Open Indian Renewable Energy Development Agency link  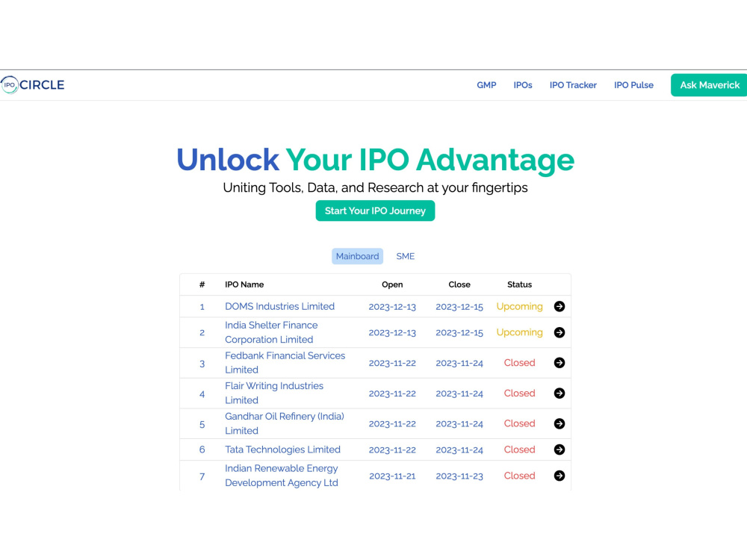(x=282, y=476)
